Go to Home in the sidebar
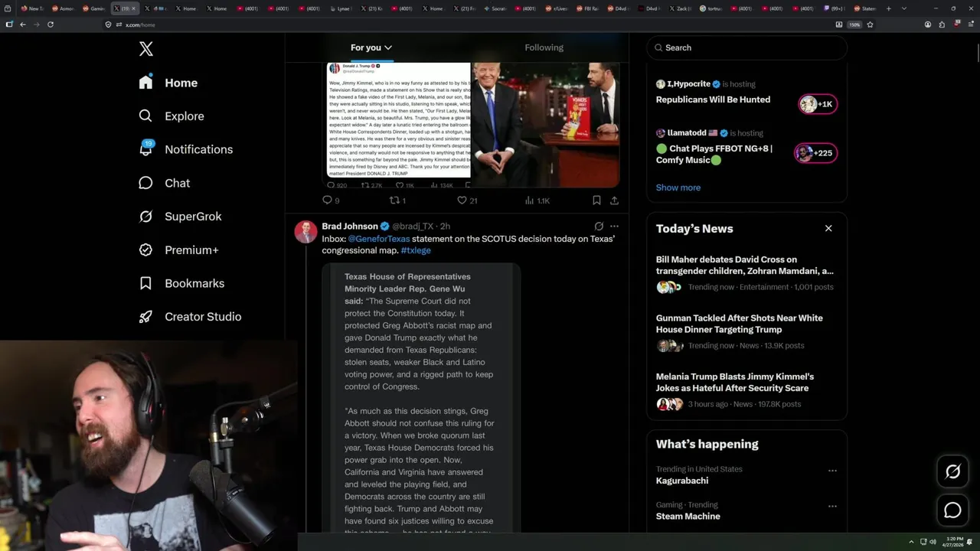 [x=168, y=83]
